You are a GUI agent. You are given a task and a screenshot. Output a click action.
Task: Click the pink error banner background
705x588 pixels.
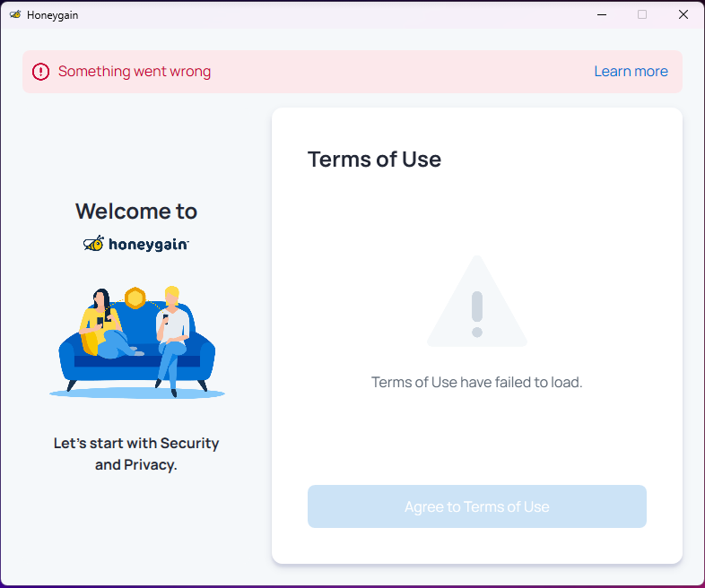[352, 72]
